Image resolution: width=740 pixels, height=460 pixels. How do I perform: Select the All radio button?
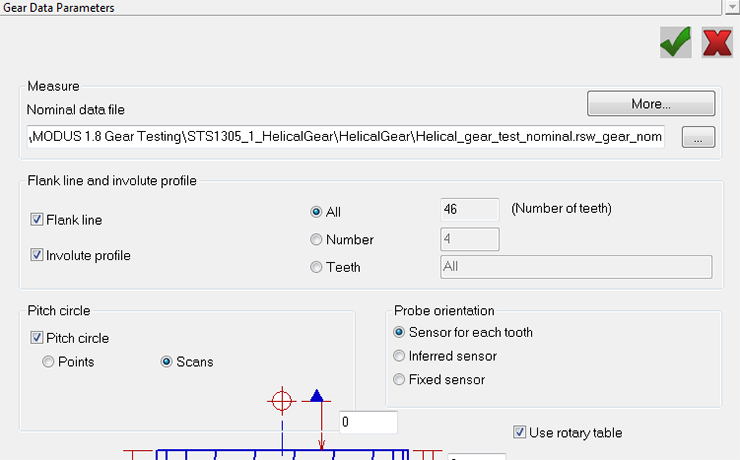point(317,212)
